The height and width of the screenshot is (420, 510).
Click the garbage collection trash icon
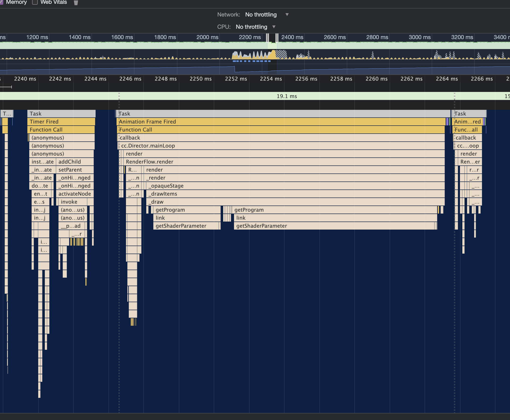(x=76, y=3)
